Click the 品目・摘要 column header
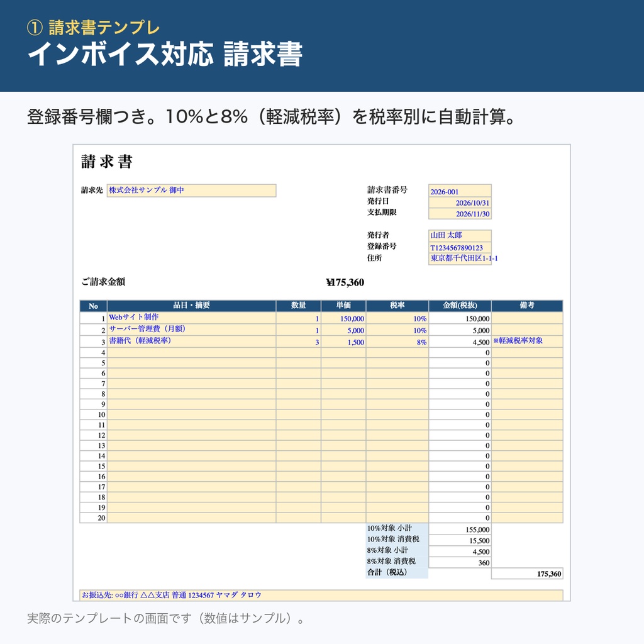 (191, 306)
